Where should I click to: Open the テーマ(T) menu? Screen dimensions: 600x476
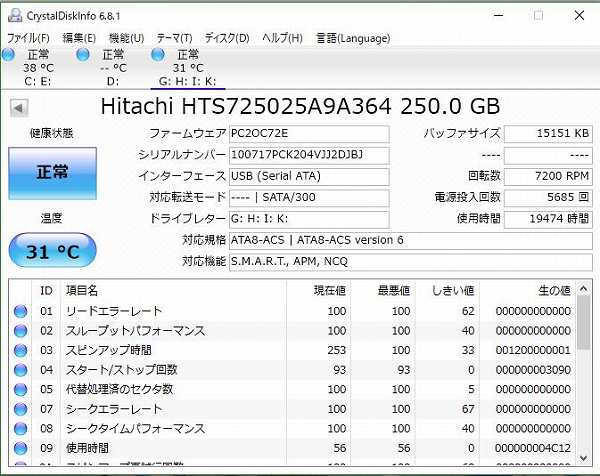[174, 38]
